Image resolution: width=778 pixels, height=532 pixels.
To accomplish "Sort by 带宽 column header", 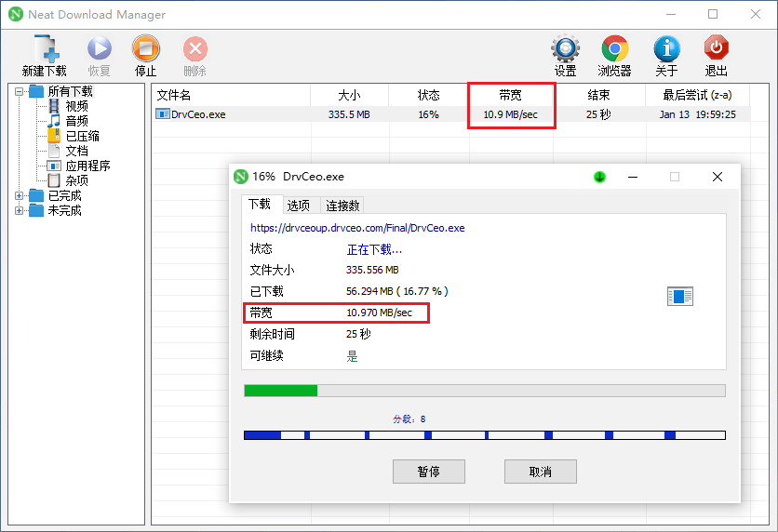I will point(511,95).
